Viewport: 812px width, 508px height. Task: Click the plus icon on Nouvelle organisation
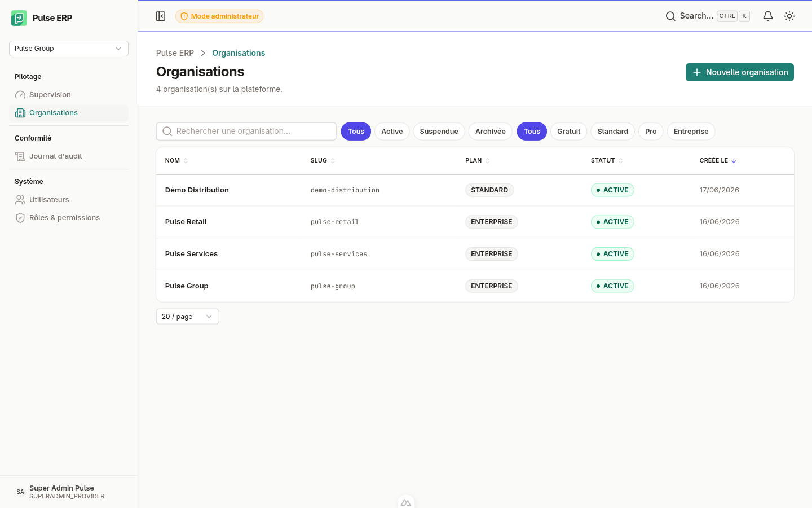697,72
